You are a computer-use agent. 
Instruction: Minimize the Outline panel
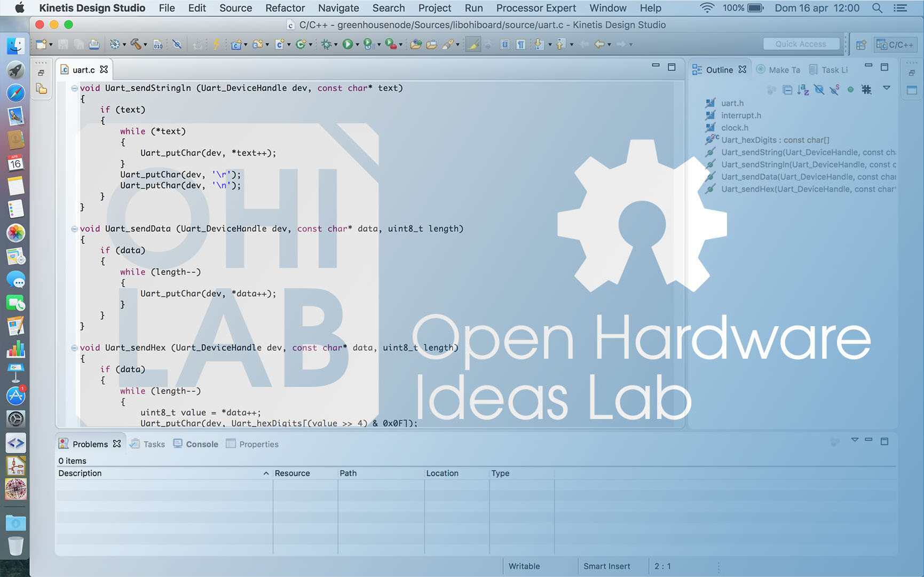click(868, 65)
